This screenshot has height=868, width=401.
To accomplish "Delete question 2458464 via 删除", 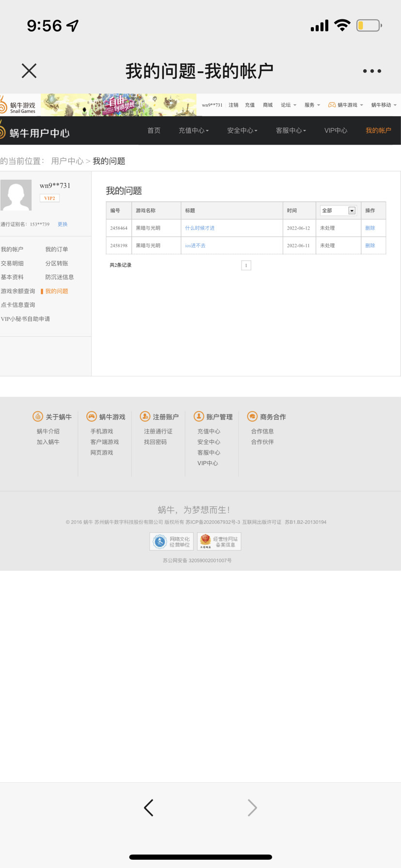I will [x=370, y=228].
